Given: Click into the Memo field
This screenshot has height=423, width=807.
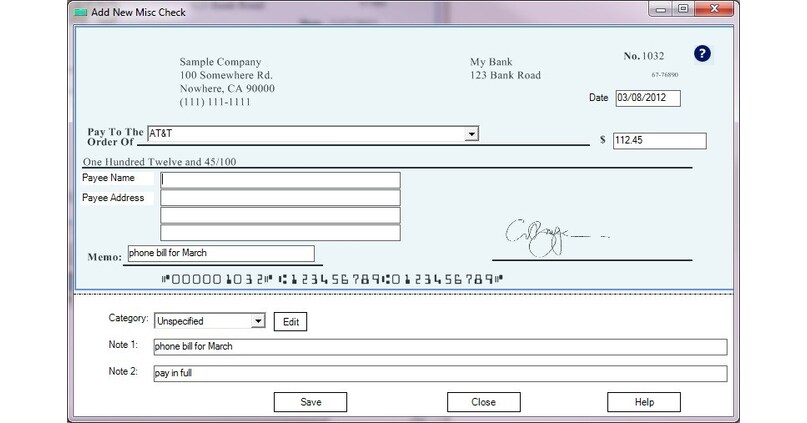Looking at the screenshot, I should coord(220,254).
